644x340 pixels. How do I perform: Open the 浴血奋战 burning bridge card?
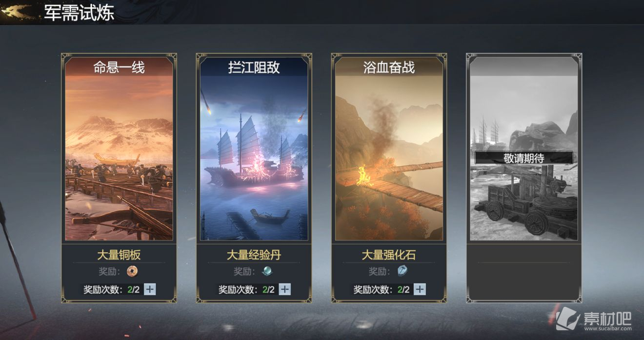point(389,149)
